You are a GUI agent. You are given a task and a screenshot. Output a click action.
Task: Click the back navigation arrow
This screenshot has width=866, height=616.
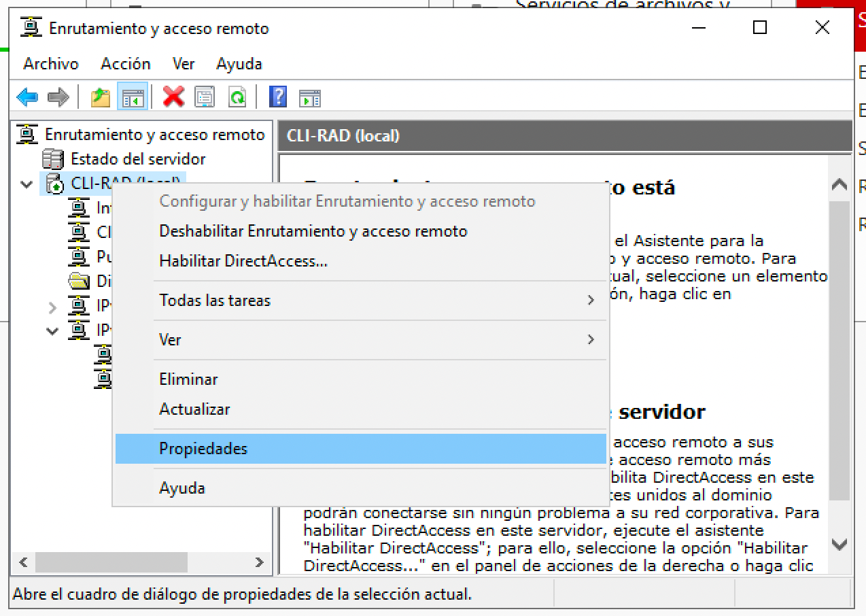tap(27, 96)
